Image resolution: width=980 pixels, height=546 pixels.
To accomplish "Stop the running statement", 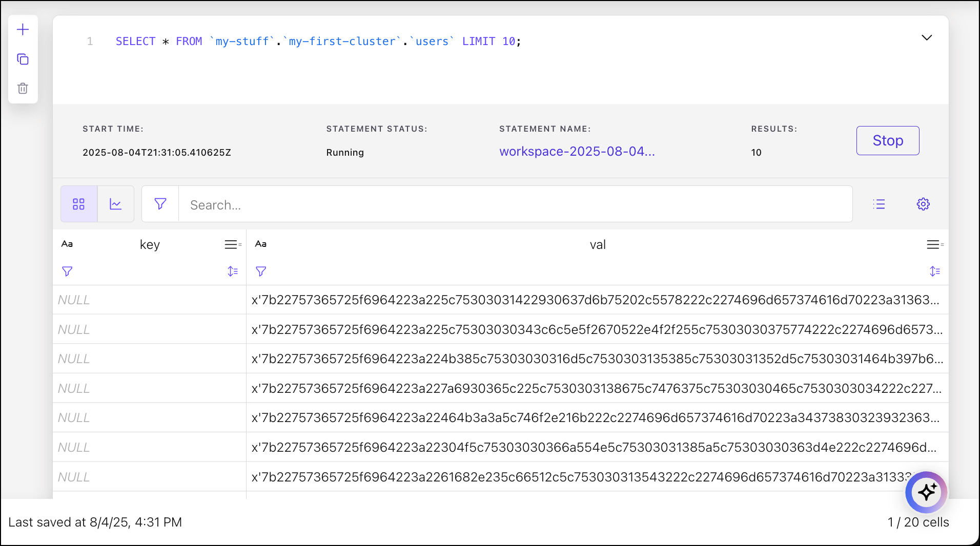I will (x=888, y=140).
